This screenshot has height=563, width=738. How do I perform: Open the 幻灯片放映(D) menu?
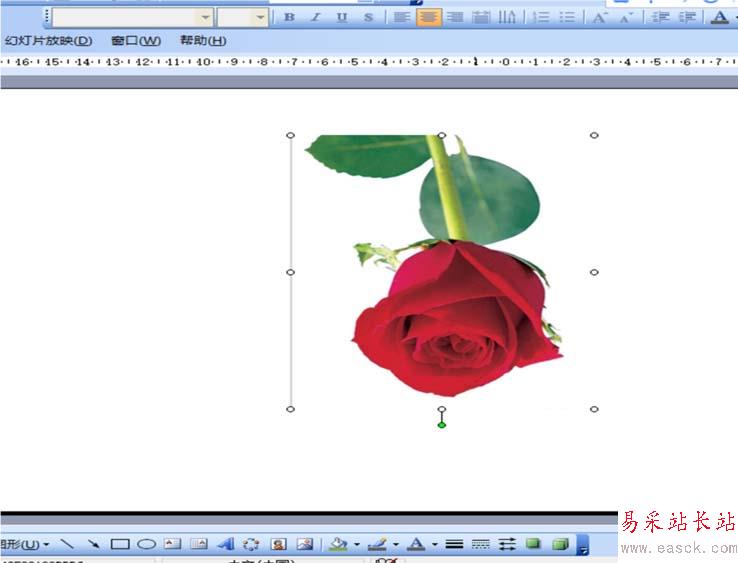(48, 41)
